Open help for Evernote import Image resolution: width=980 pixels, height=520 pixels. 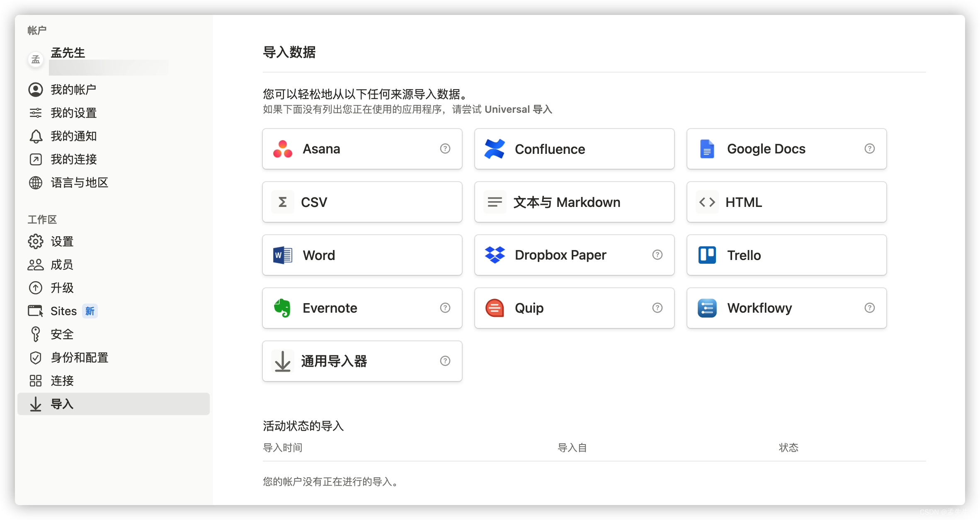pos(445,308)
